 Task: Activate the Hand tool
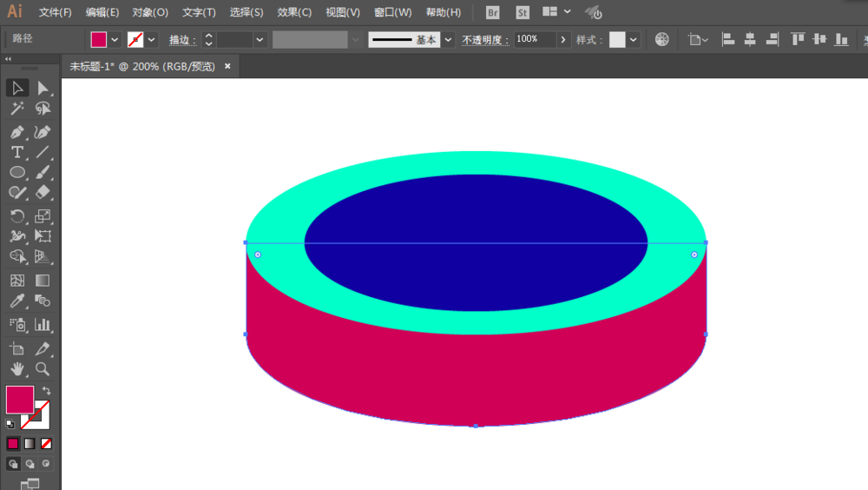17,369
